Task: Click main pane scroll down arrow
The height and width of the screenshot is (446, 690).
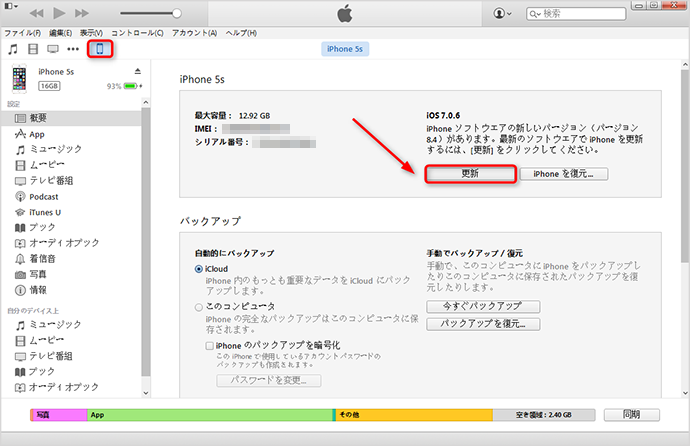Action: coord(685,393)
